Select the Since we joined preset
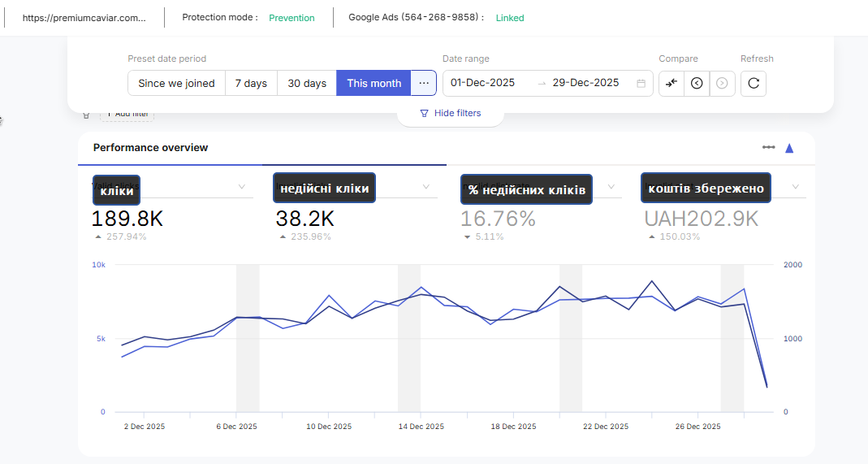 [x=176, y=83]
